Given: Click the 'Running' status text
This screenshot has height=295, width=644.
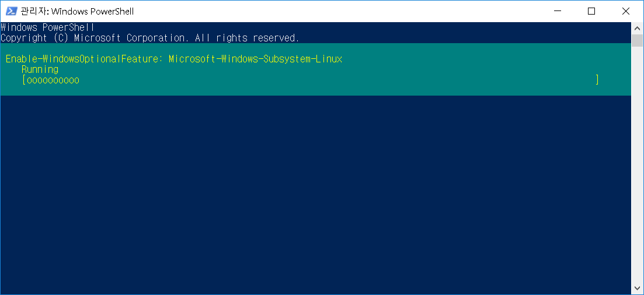Looking at the screenshot, I should coord(40,69).
